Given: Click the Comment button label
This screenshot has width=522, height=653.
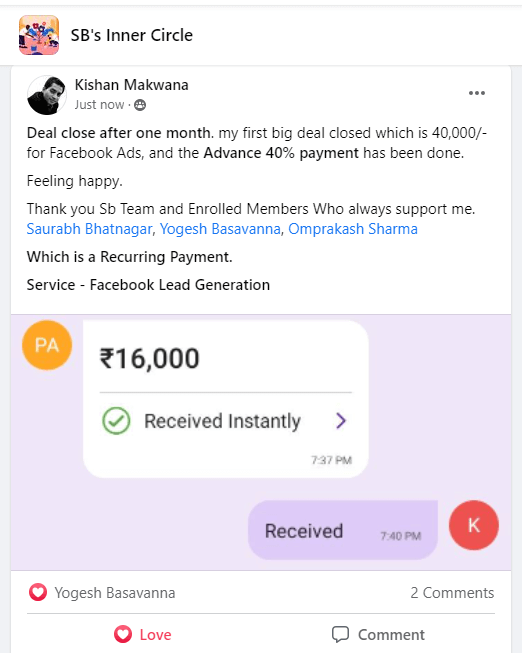Looking at the screenshot, I should coord(391,635).
